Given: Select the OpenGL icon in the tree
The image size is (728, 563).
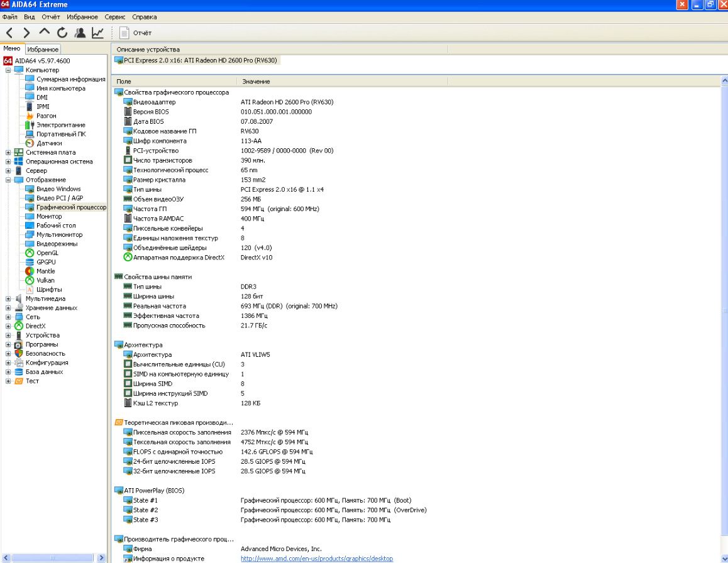Looking at the screenshot, I should pos(30,253).
